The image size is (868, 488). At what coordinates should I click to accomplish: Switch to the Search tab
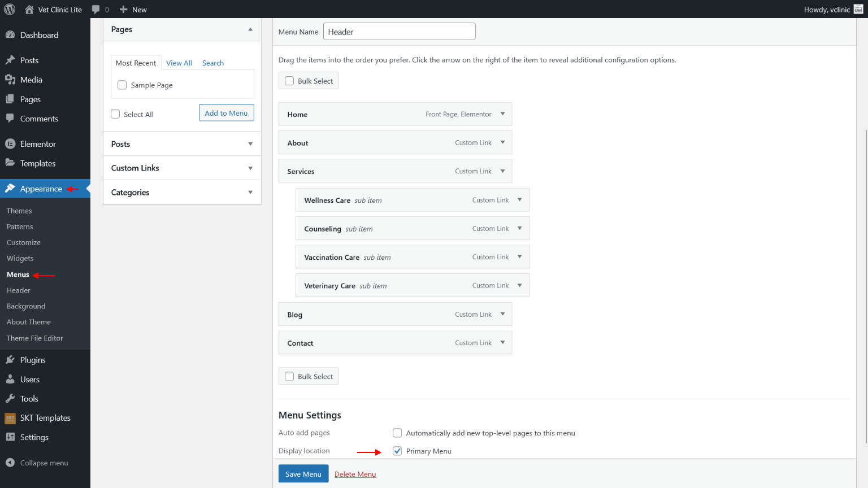[x=213, y=63]
